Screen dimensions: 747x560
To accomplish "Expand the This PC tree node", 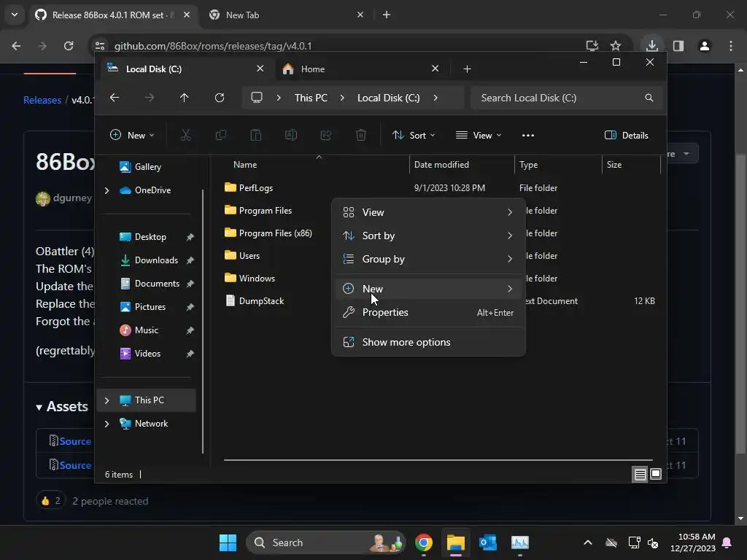I will pos(107,400).
